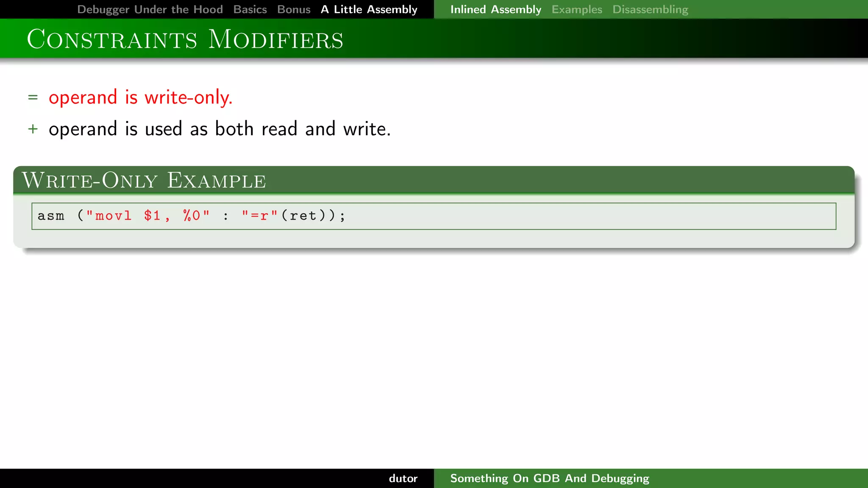Open the Inlined Assembly subsection

(x=496, y=9)
